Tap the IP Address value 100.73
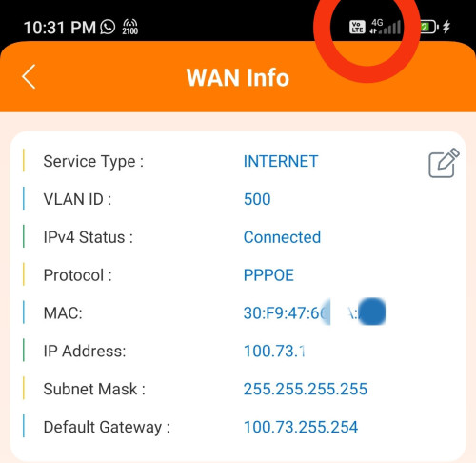This screenshot has height=463, width=476. pyautogui.click(x=274, y=352)
